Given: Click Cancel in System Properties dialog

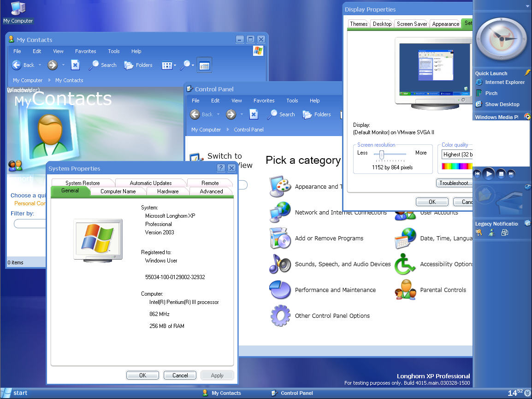Looking at the screenshot, I should click(180, 375).
